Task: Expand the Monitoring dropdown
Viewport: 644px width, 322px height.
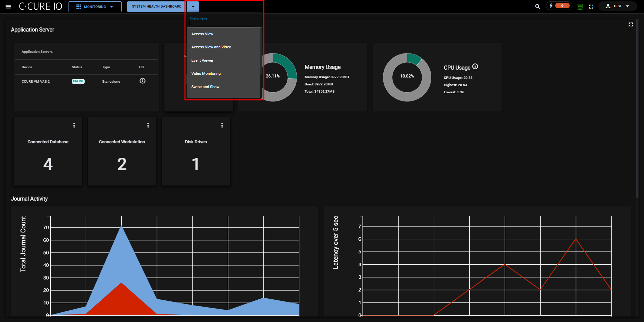Action: [x=95, y=7]
